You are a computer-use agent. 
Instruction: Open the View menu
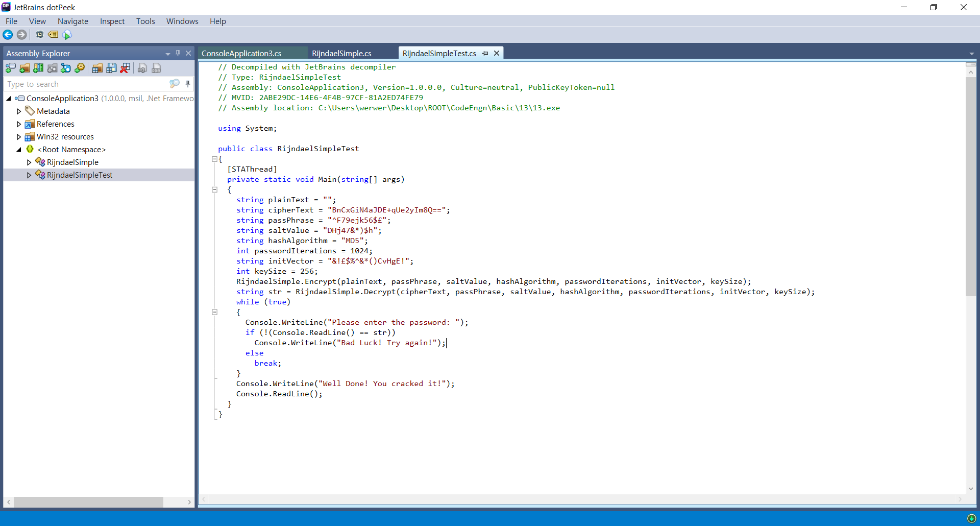(x=37, y=21)
